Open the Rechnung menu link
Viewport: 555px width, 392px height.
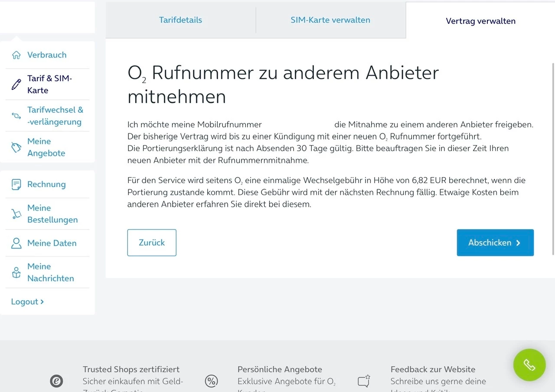[x=46, y=184]
